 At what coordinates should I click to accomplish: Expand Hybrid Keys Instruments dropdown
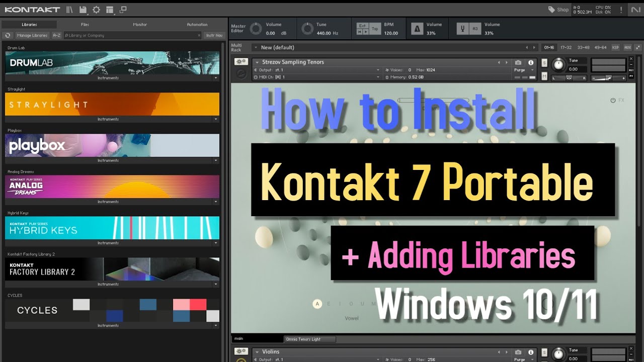point(216,243)
